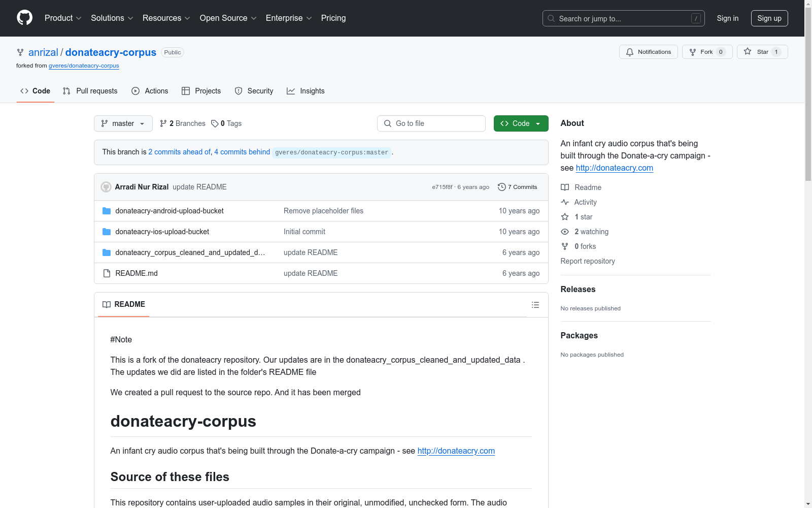Viewport: 812px width, 508px height.
Task: Switch to the Security tab
Action: [x=254, y=91]
